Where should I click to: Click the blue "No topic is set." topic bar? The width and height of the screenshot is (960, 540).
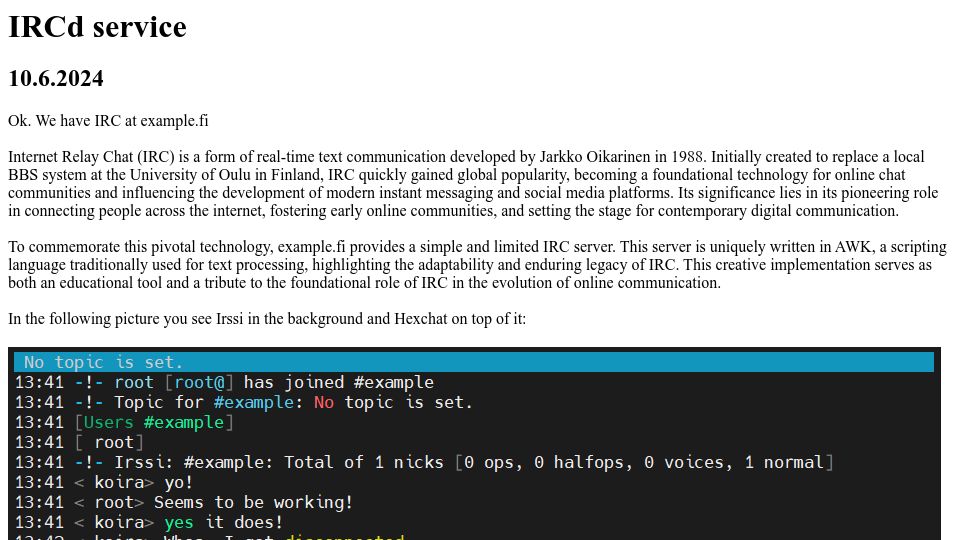coord(474,362)
